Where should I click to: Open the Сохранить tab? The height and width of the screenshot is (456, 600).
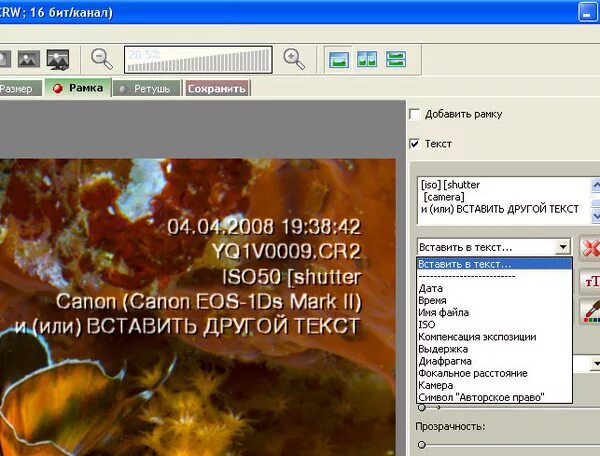[217, 89]
